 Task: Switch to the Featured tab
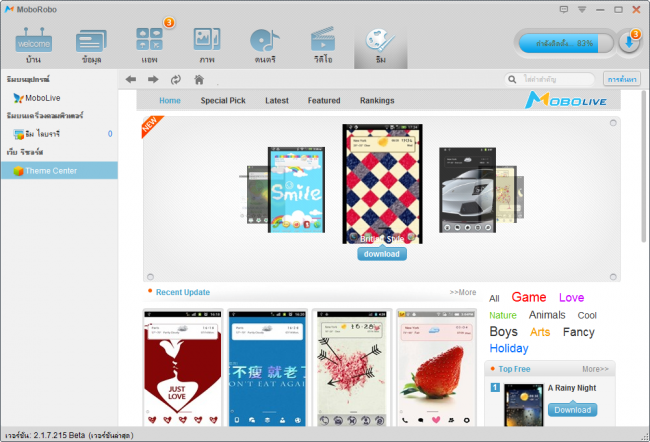(324, 100)
